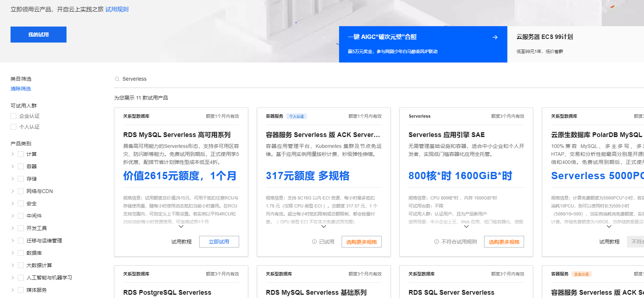Click 选购更多规格 on ACK Serverless card

tap(362, 242)
